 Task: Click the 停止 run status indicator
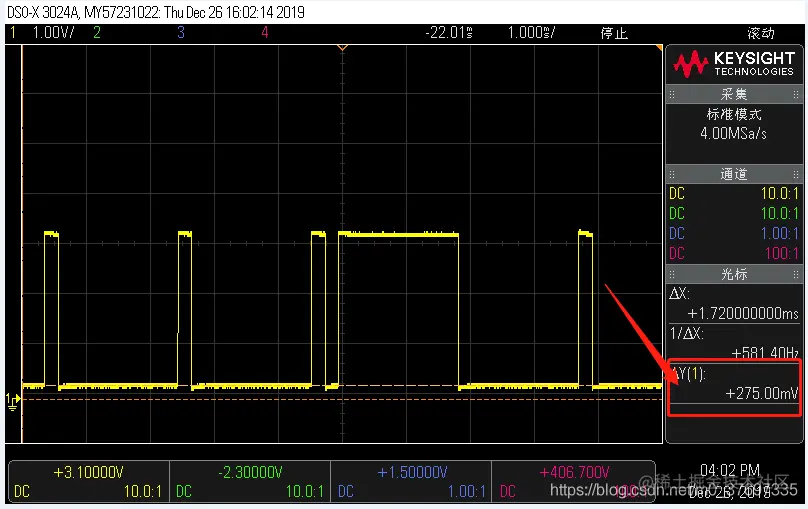point(614,33)
